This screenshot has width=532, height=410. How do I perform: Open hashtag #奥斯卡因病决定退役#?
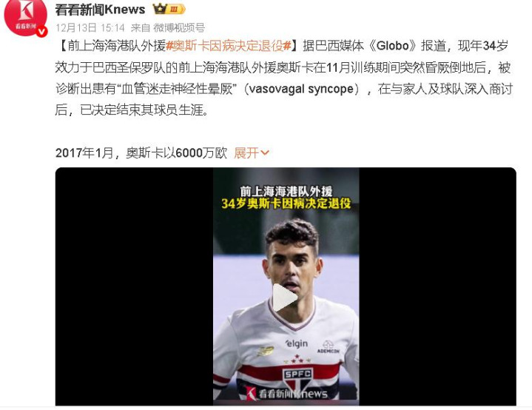(229, 45)
